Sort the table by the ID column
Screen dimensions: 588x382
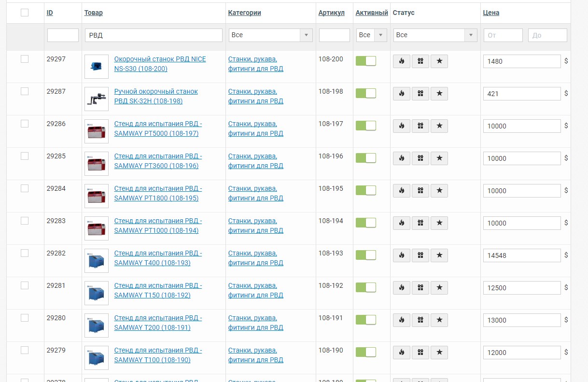[x=50, y=13]
